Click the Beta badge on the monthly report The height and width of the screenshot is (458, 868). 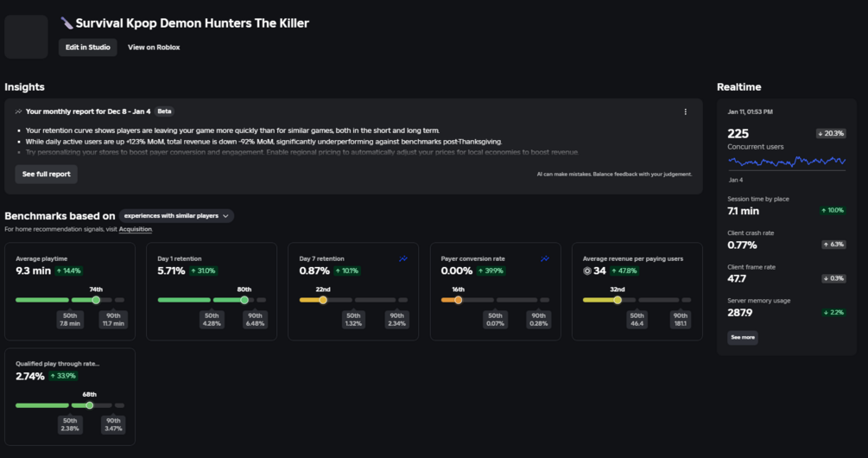click(x=164, y=111)
